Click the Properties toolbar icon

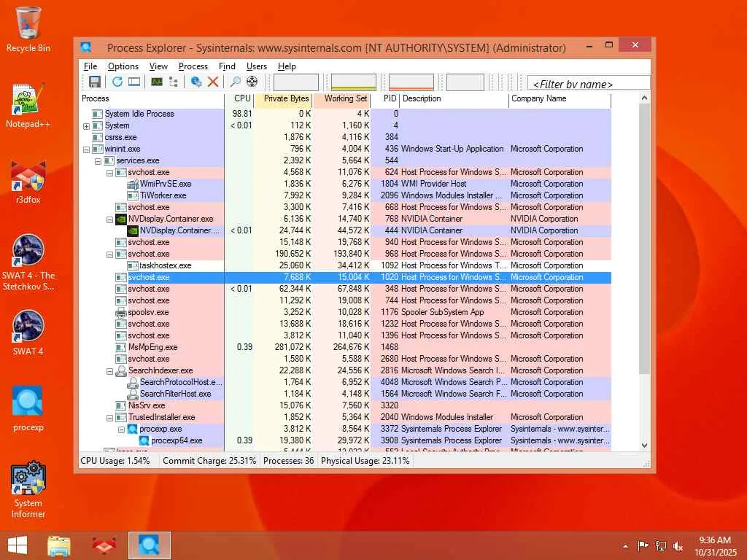[x=196, y=82]
